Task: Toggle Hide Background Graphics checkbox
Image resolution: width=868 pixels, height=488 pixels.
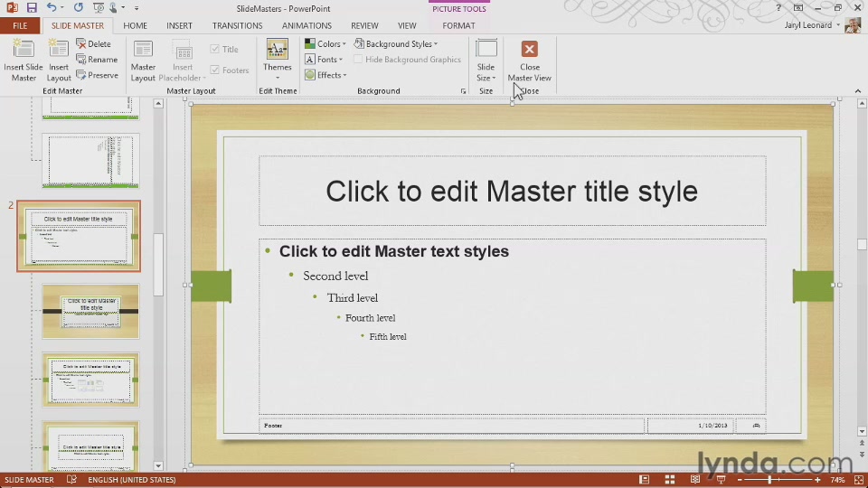Action: [x=358, y=60]
